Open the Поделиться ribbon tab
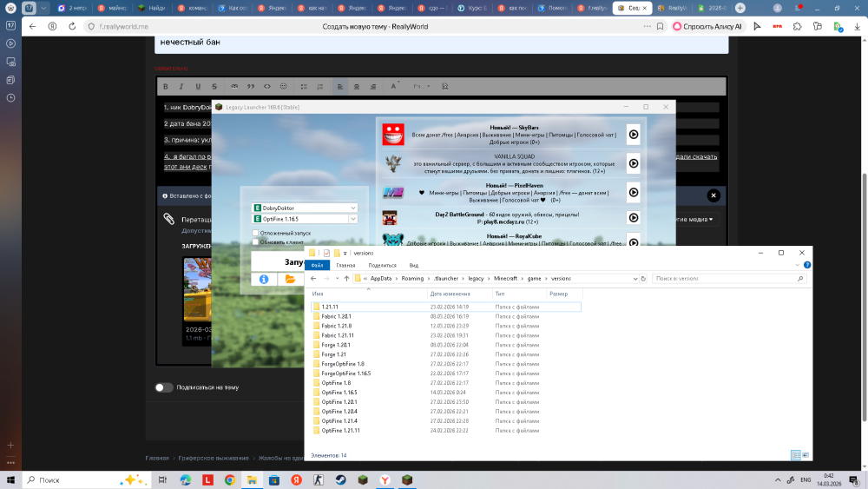Viewport: 868px width, 489px height. click(382, 265)
